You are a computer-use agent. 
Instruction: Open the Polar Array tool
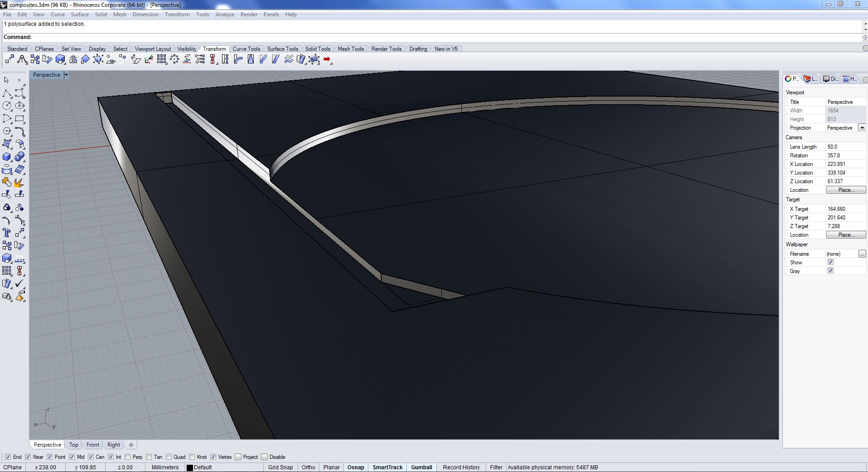[174, 59]
